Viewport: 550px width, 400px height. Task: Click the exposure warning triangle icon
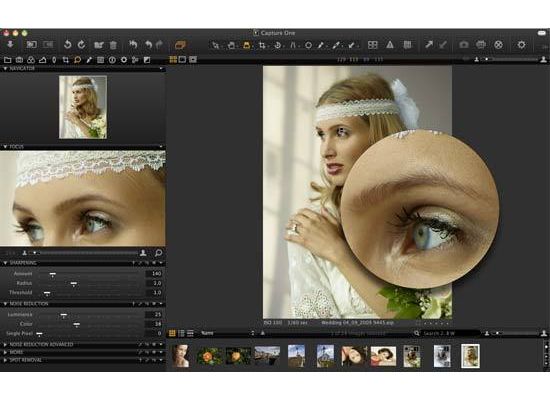coord(390,45)
